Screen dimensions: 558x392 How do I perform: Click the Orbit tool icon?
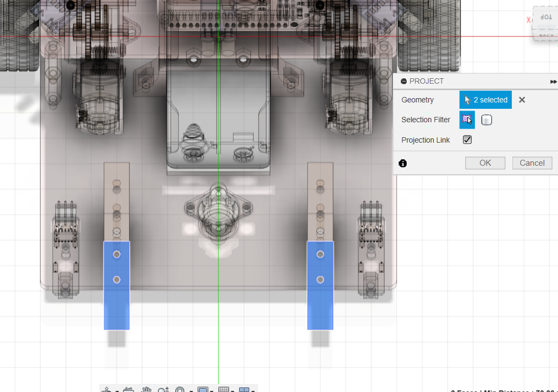(x=107, y=390)
